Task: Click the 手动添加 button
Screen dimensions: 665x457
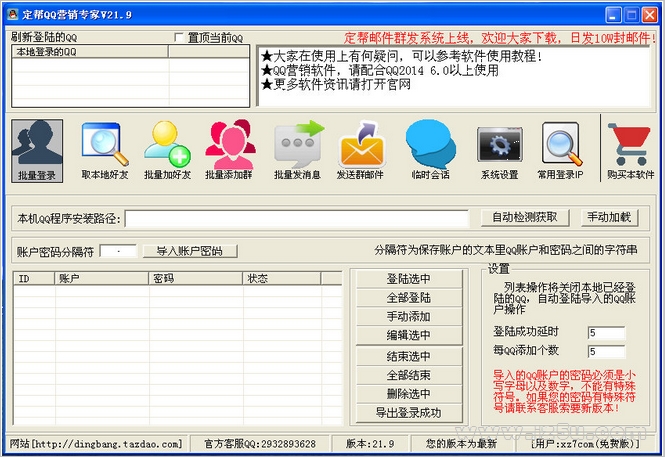Action: [x=409, y=316]
